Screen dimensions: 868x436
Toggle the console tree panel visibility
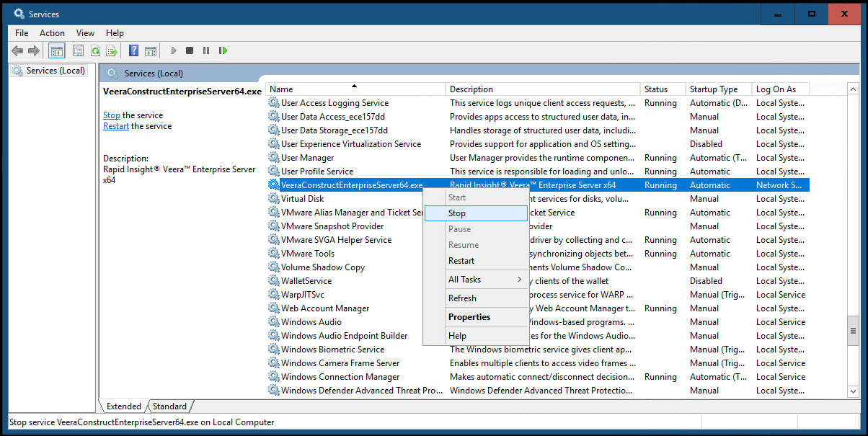(56, 50)
